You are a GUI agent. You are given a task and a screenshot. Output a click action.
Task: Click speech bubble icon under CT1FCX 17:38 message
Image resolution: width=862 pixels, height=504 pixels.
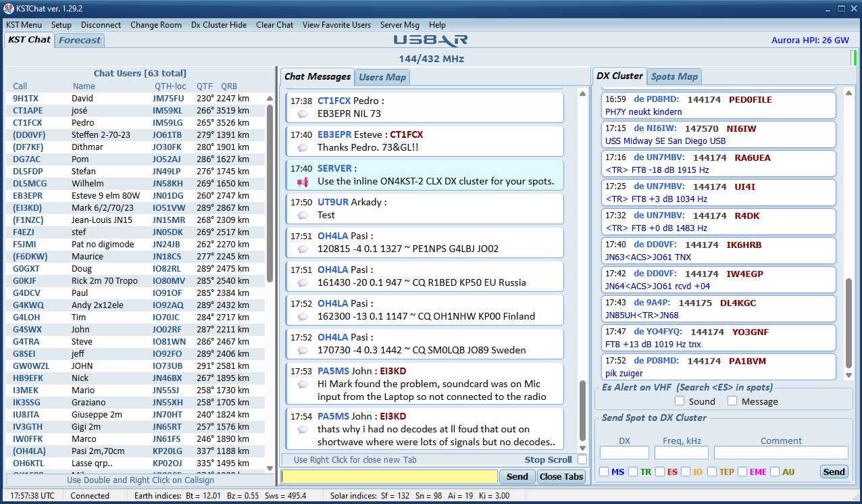click(303, 114)
